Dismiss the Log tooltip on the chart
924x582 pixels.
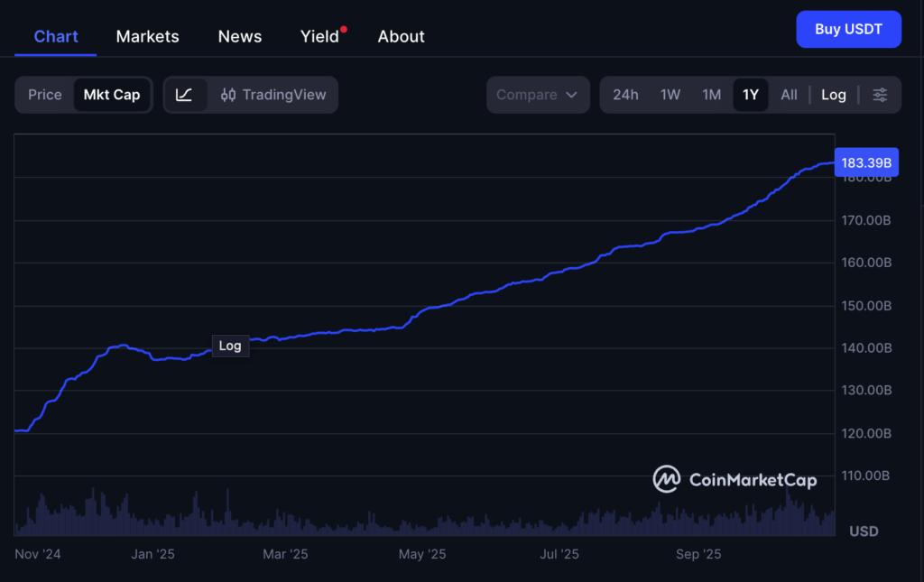[230, 346]
